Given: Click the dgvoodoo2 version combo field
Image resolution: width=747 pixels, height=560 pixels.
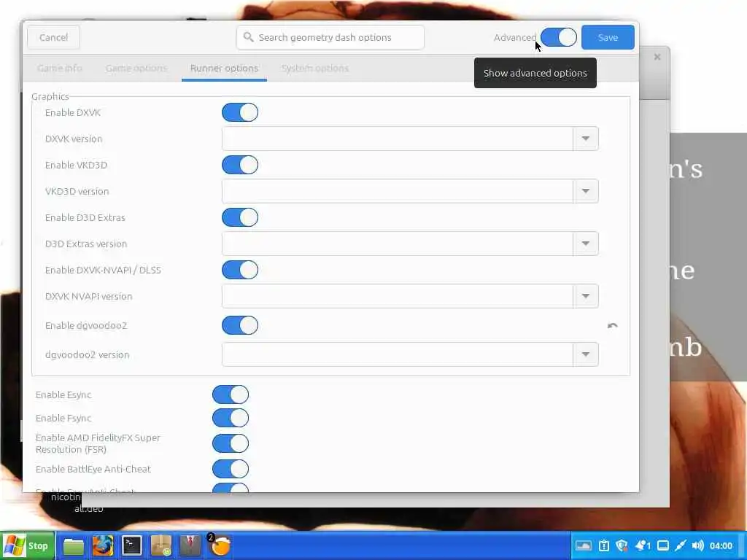Looking at the screenshot, I should 398,354.
